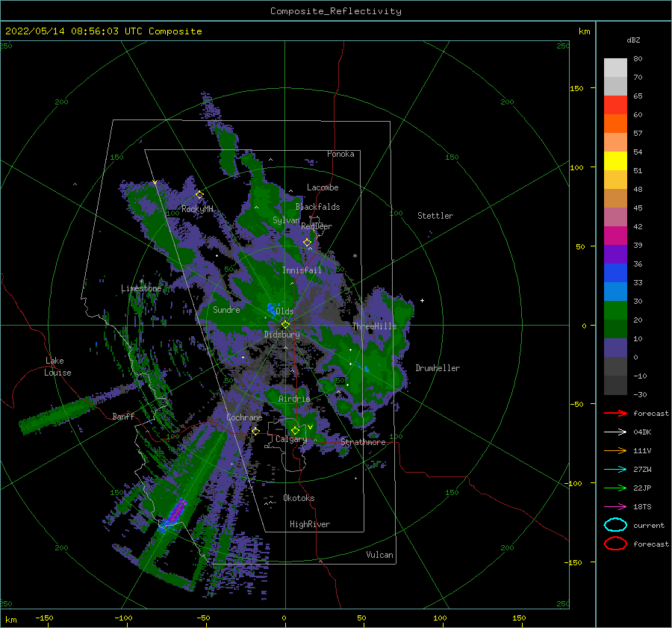Click the Composite_Reflectivity title
672x628 pixels.
tap(336, 11)
